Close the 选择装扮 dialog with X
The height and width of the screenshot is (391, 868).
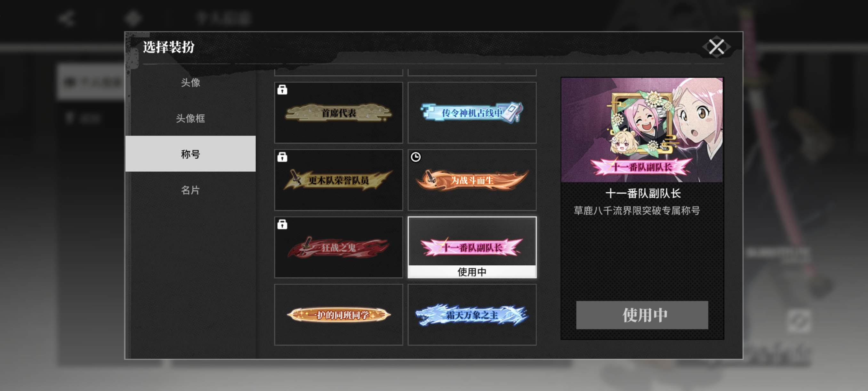point(716,46)
